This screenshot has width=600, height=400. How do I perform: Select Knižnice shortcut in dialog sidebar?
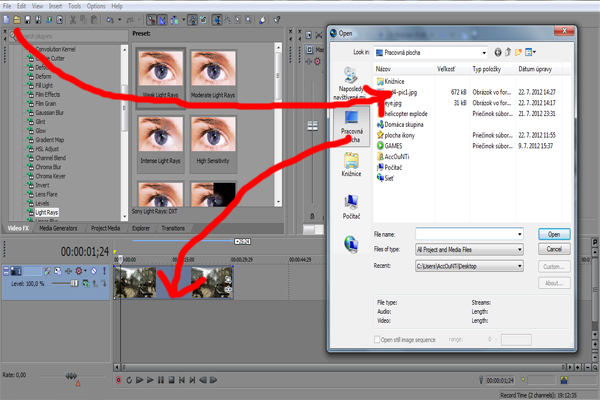(351, 165)
